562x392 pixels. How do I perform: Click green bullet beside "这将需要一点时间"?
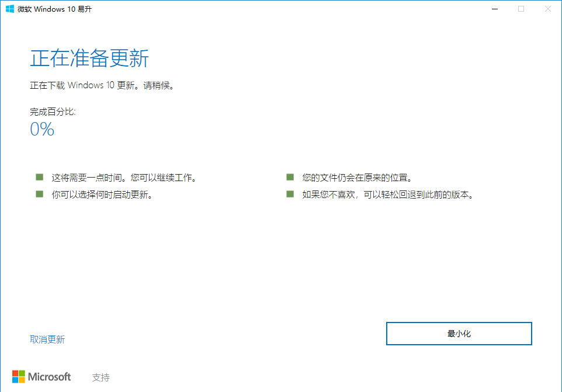tap(40, 177)
